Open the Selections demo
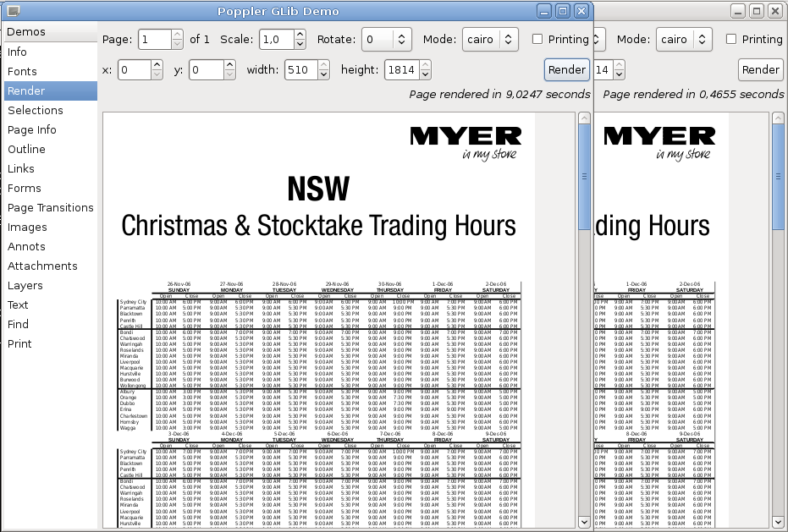 50,111
